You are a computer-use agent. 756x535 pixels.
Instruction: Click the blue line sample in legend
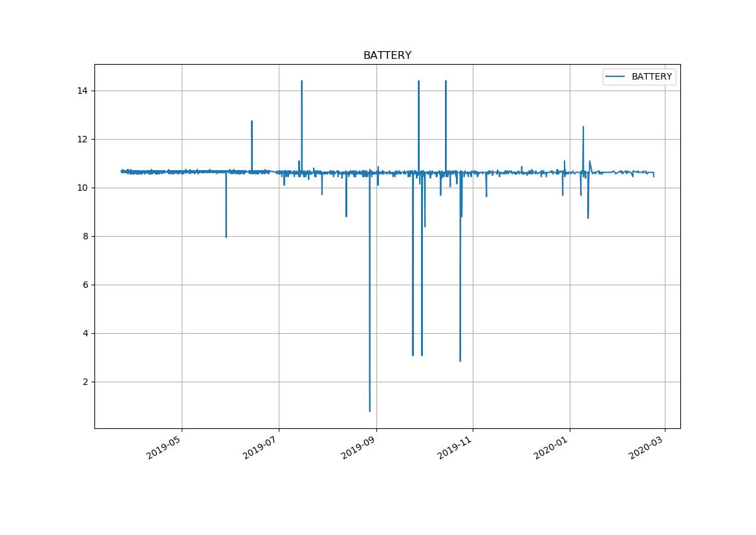616,77
